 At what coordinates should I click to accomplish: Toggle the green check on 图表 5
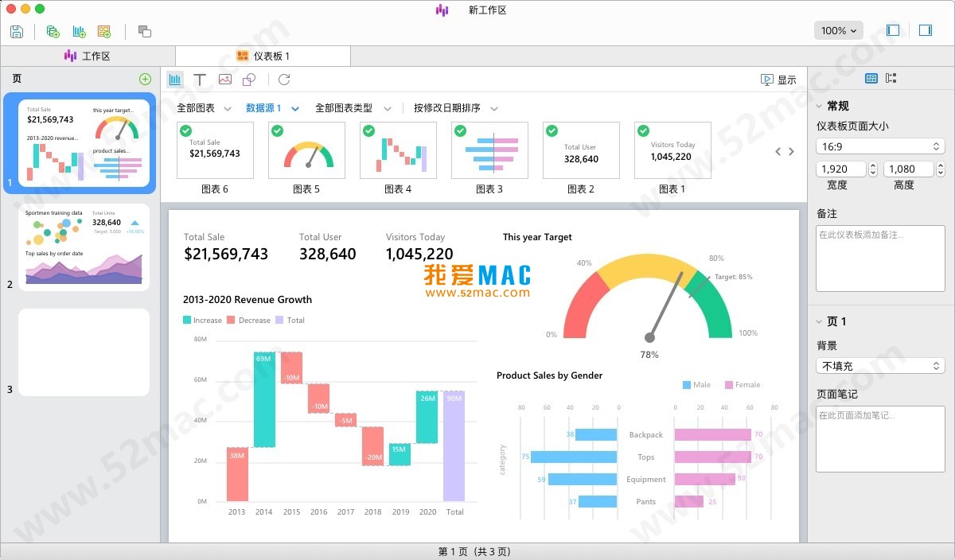coord(278,130)
